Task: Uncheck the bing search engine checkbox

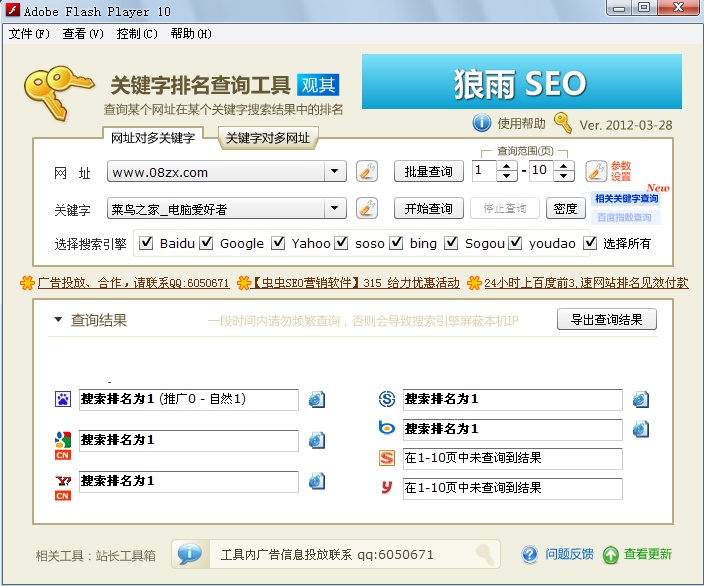Action: click(x=396, y=243)
